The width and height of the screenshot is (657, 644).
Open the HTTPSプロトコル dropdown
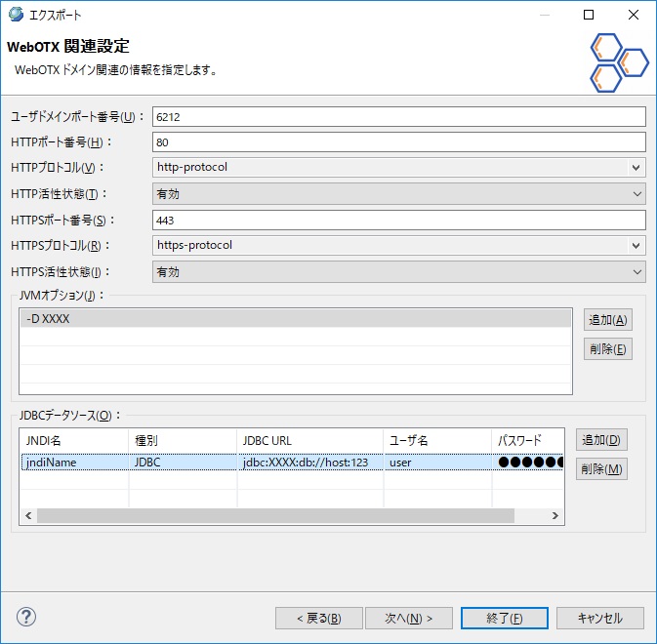[x=399, y=246]
